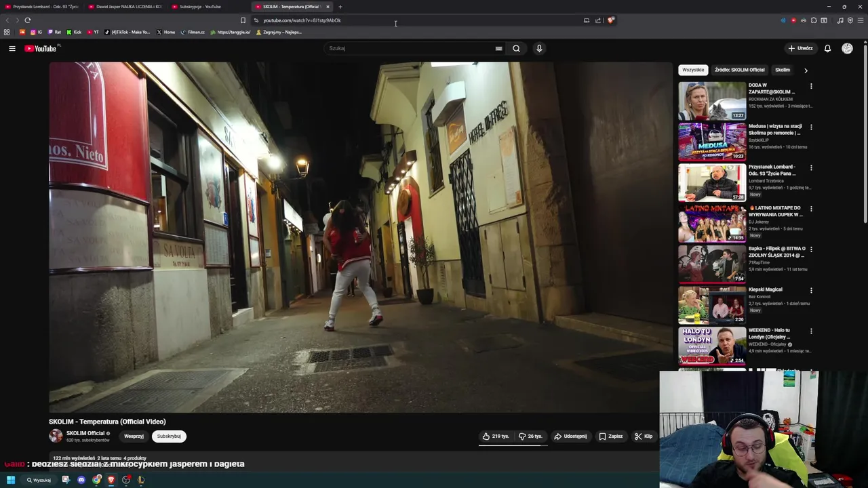Open the on-screen keyboard in search box
868x488 pixels.
(498, 48)
